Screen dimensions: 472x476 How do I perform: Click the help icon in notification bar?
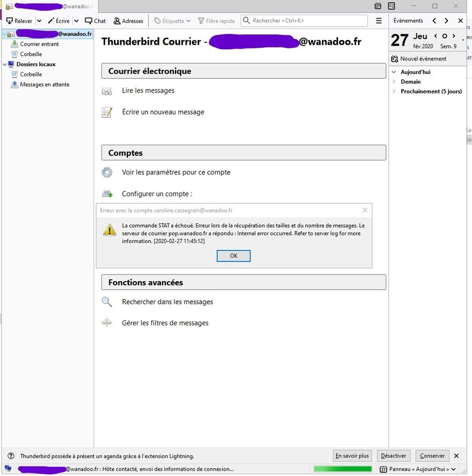point(11,456)
